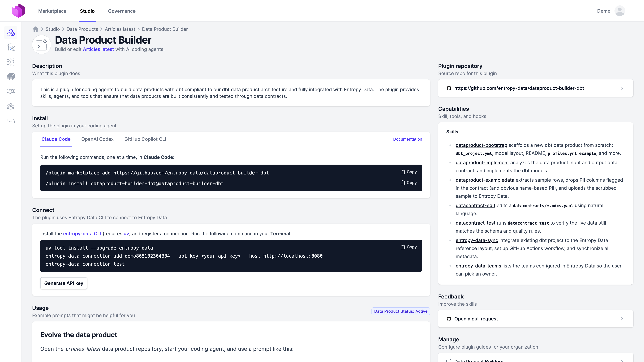The width and height of the screenshot is (644, 362).
Task: Click the "/plugin install dataproduct-builder-dbt" command line
Action: (x=135, y=184)
